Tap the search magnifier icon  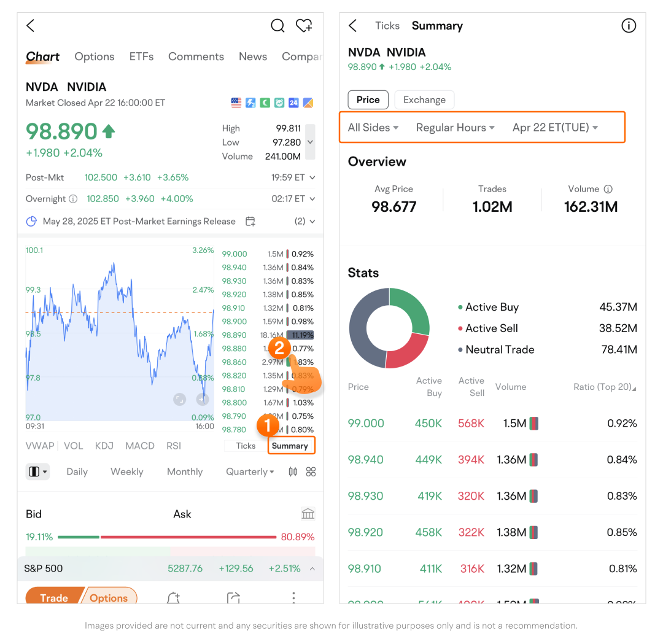click(277, 26)
